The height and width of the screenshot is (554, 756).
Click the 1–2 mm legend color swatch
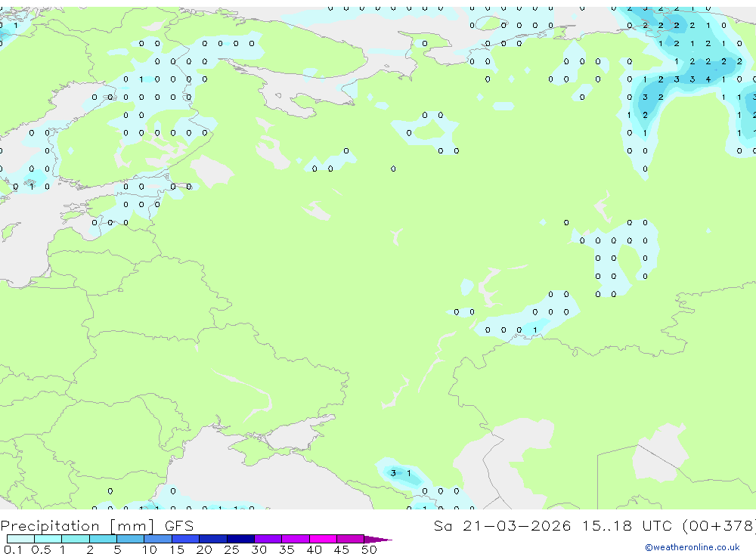[76, 539]
